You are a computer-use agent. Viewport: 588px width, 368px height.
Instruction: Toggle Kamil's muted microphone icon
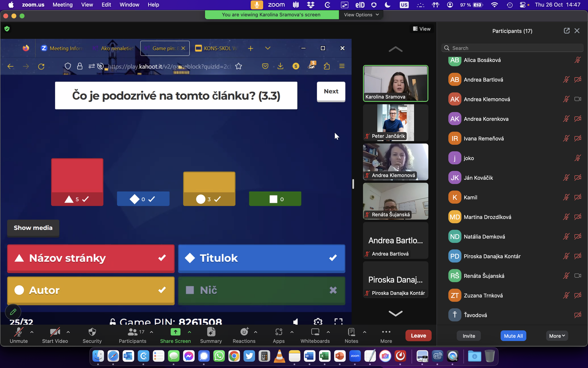click(566, 197)
